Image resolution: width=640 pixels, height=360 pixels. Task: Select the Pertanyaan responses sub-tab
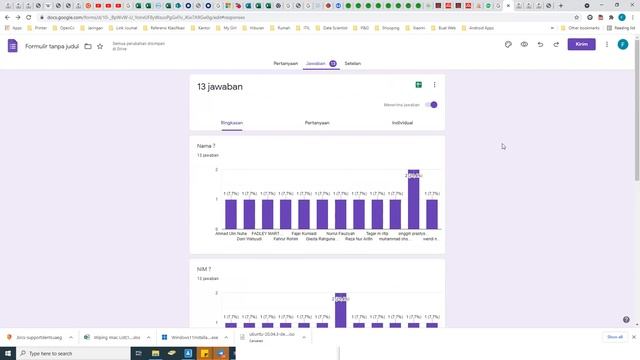317,123
